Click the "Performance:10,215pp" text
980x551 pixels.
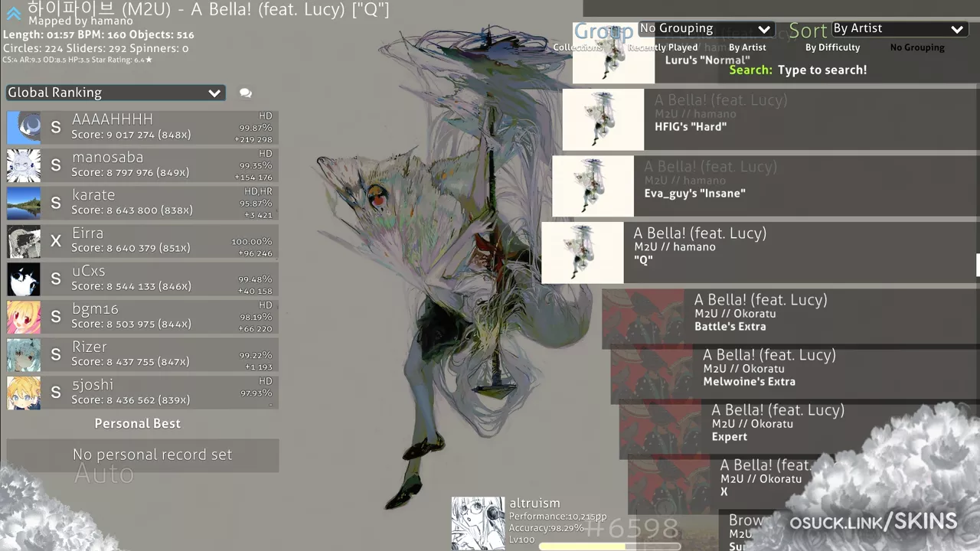[x=558, y=517]
